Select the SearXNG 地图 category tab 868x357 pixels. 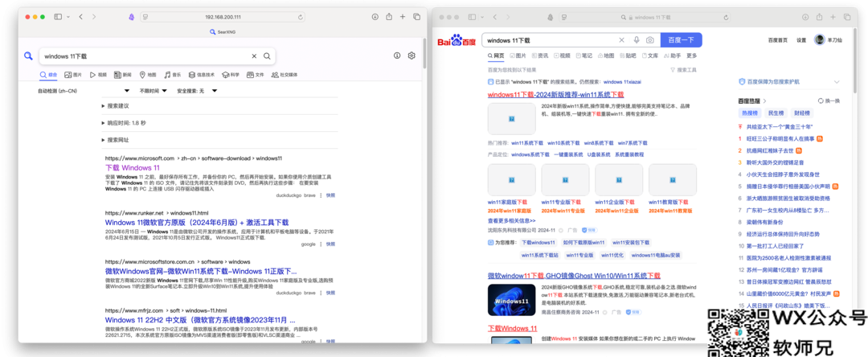(x=148, y=75)
